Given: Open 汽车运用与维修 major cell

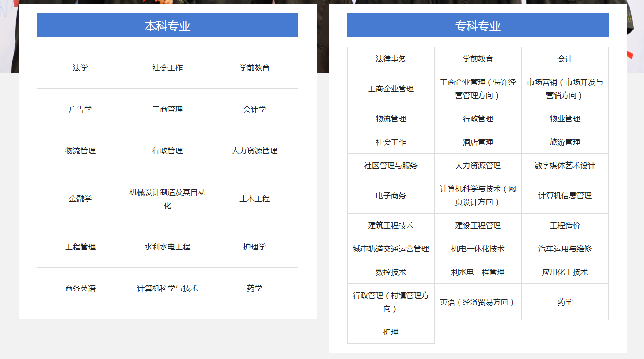Looking at the screenshot, I should [x=565, y=249].
